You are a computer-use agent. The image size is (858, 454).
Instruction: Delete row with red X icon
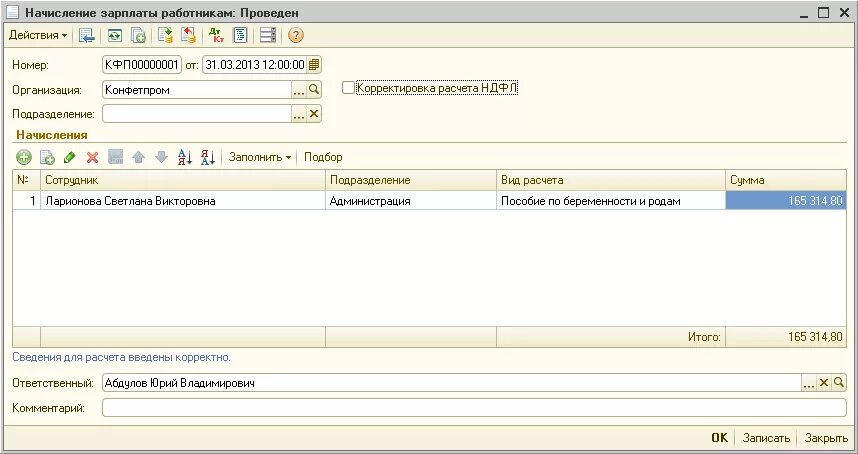(92, 158)
